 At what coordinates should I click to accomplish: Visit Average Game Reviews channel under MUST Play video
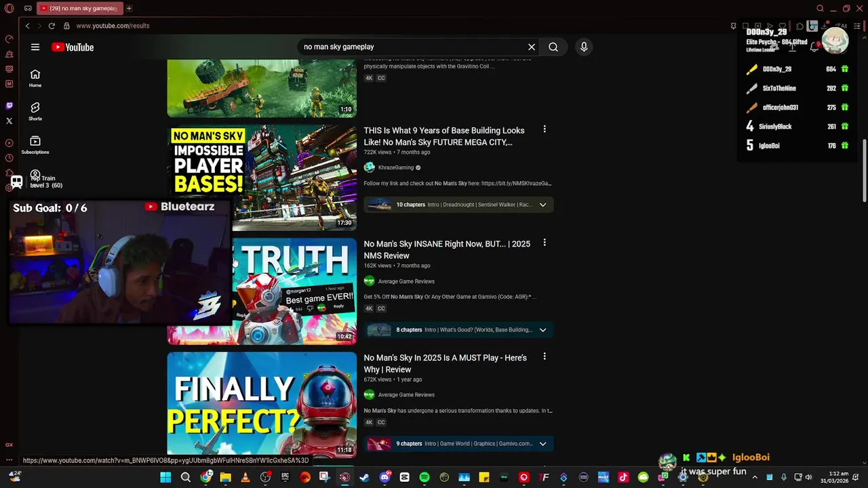pos(406,394)
